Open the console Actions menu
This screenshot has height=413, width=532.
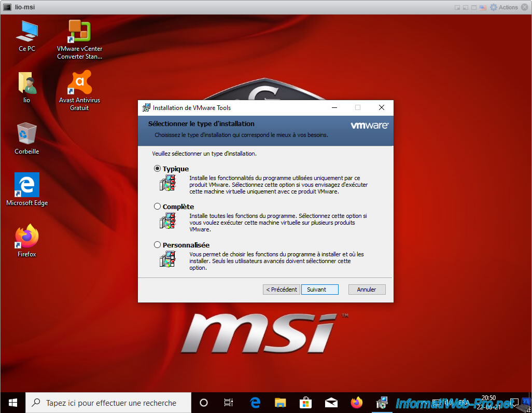click(x=508, y=7)
